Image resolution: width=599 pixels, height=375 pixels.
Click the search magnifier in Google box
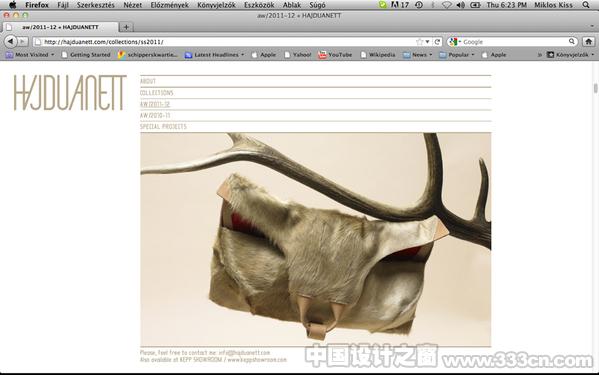click(x=571, y=41)
